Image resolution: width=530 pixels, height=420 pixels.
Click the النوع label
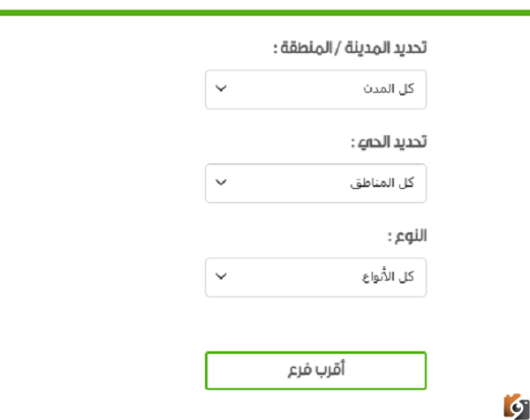point(407,236)
